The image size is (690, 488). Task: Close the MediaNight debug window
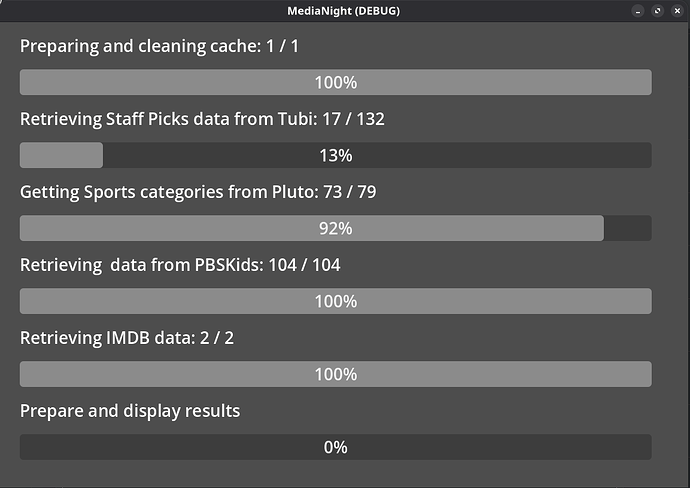click(675, 11)
